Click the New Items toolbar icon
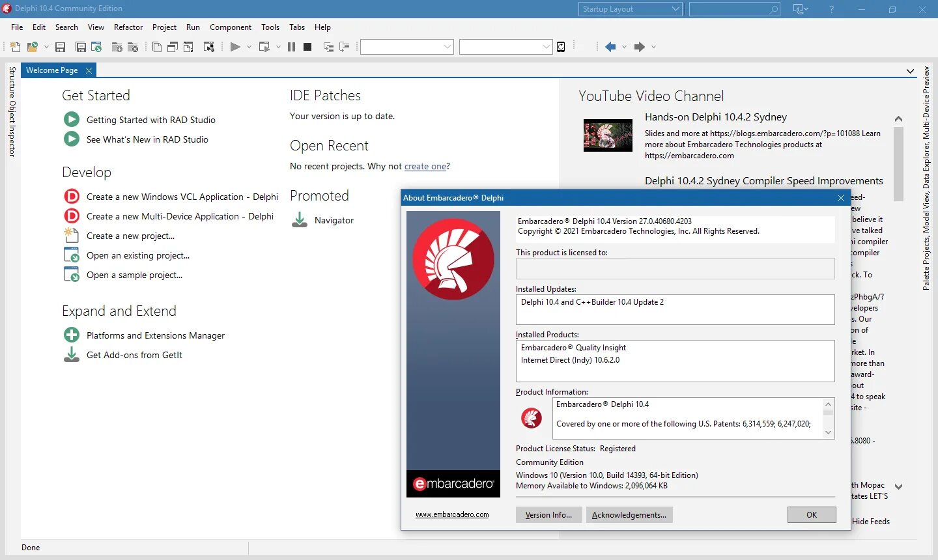This screenshot has height=560, width=938. [15, 47]
